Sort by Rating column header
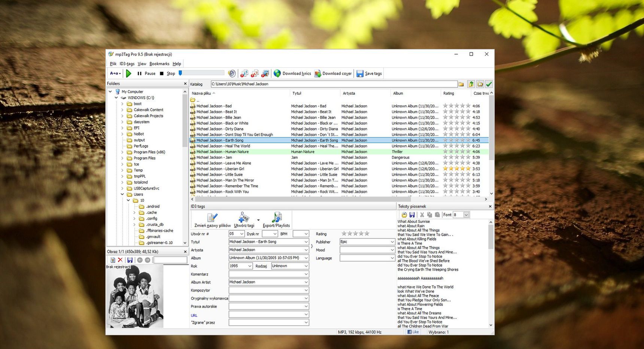This screenshot has height=349, width=644. [x=456, y=93]
